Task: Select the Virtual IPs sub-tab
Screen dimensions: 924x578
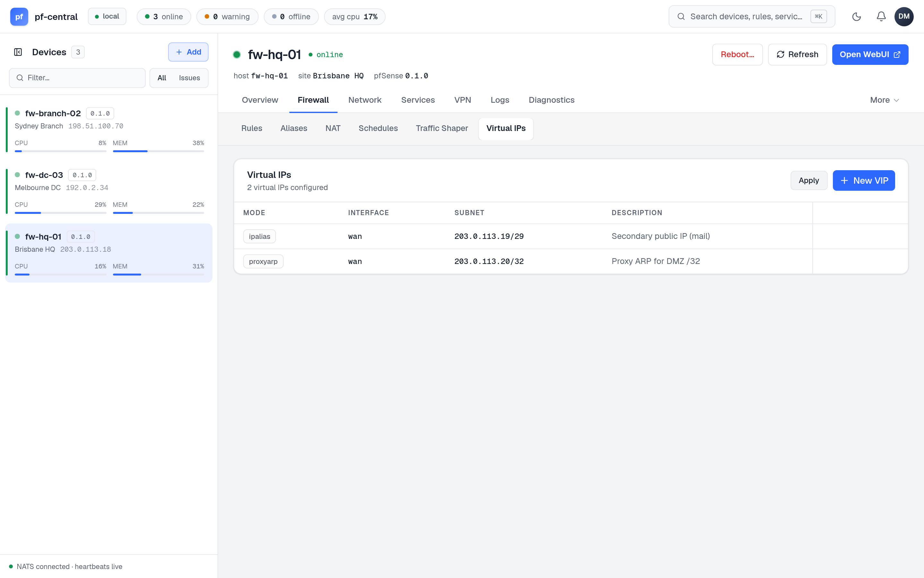Action: coord(506,128)
